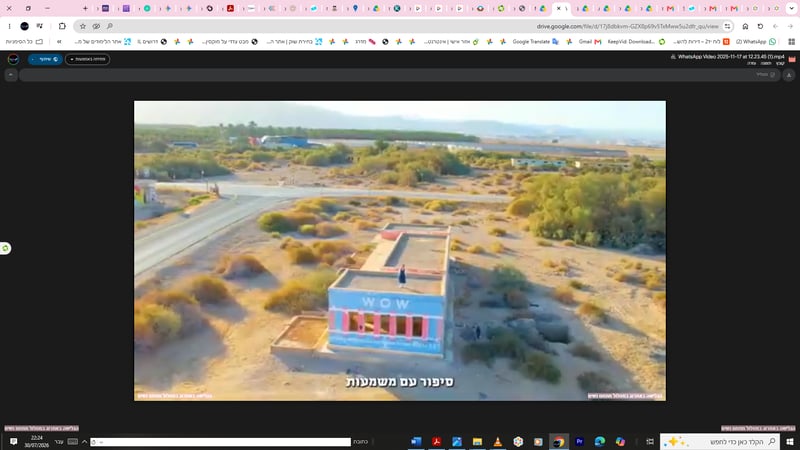Expand the tab search dropdown
The image size is (800, 450).
(x=791, y=8)
